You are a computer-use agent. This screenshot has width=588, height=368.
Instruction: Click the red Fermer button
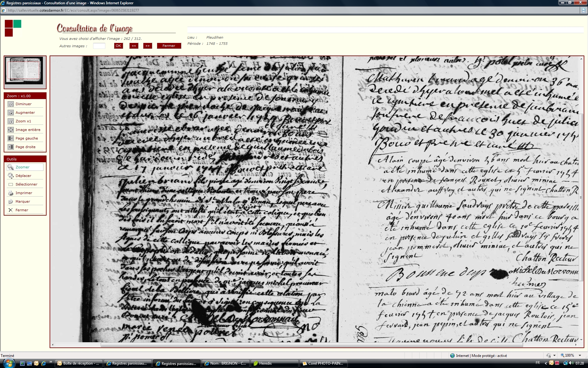[x=169, y=46]
